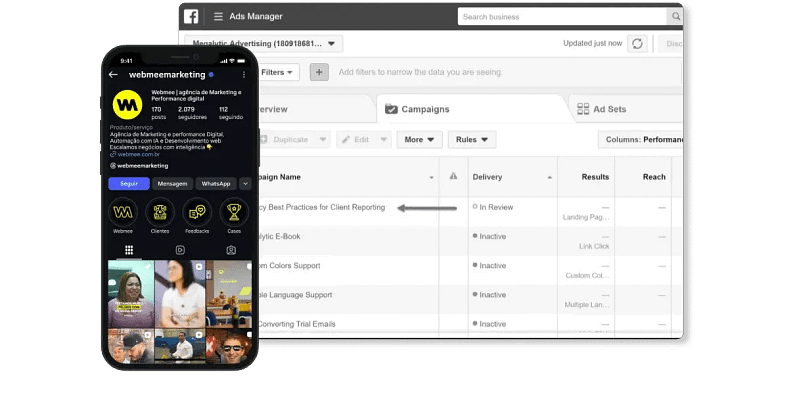Select the tagged photos tab icon
The height and width of the screenshot is (414, 799).
tap(231, 250)
